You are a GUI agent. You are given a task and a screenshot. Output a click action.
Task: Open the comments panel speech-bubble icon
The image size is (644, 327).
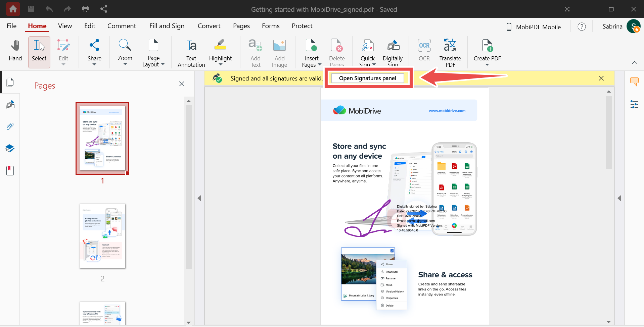(634, 81)
